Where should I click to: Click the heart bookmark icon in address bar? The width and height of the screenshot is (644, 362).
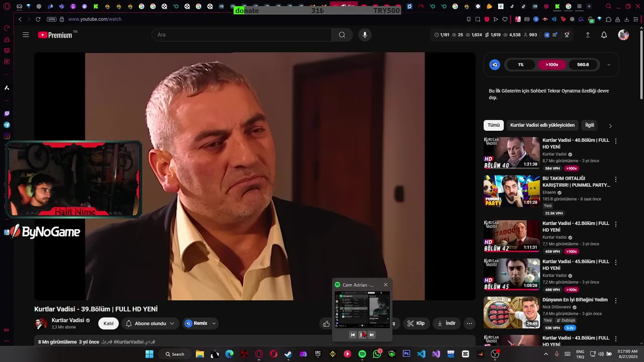point(505,19)
